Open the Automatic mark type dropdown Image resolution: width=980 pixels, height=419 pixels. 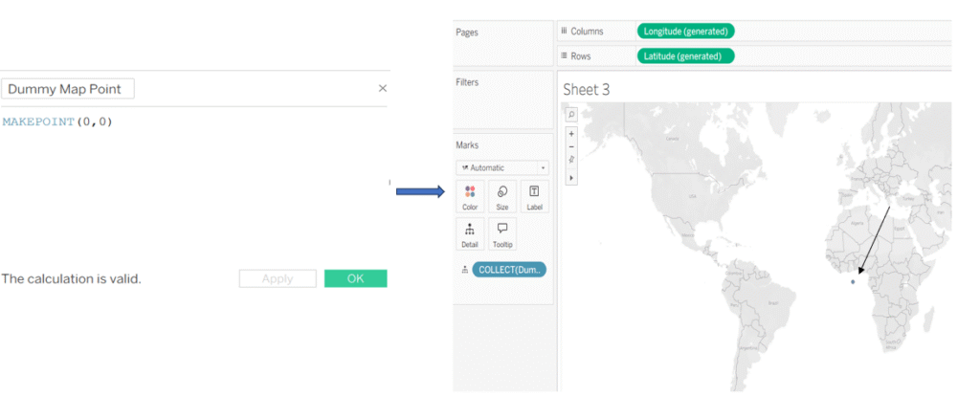coord(502,166)
